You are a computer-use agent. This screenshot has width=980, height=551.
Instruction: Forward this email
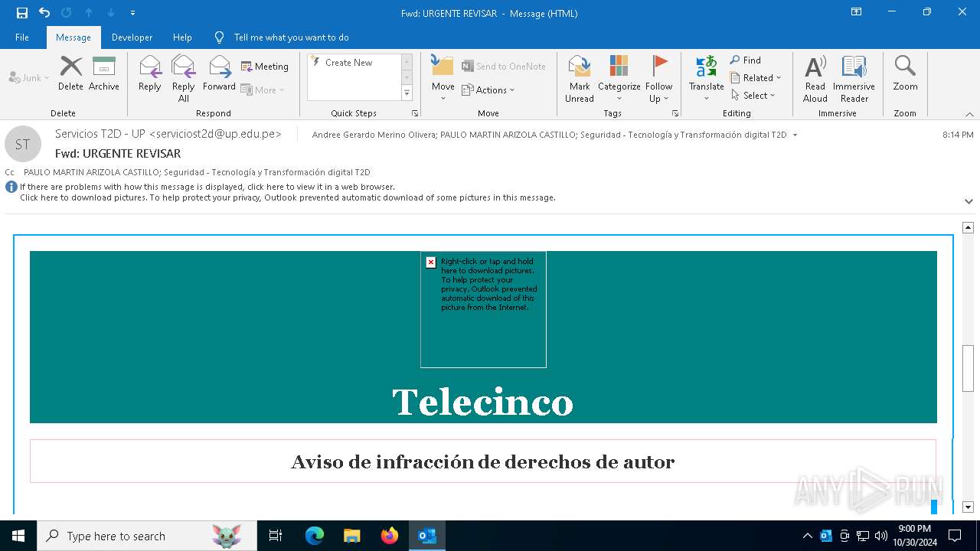[219, 74]
